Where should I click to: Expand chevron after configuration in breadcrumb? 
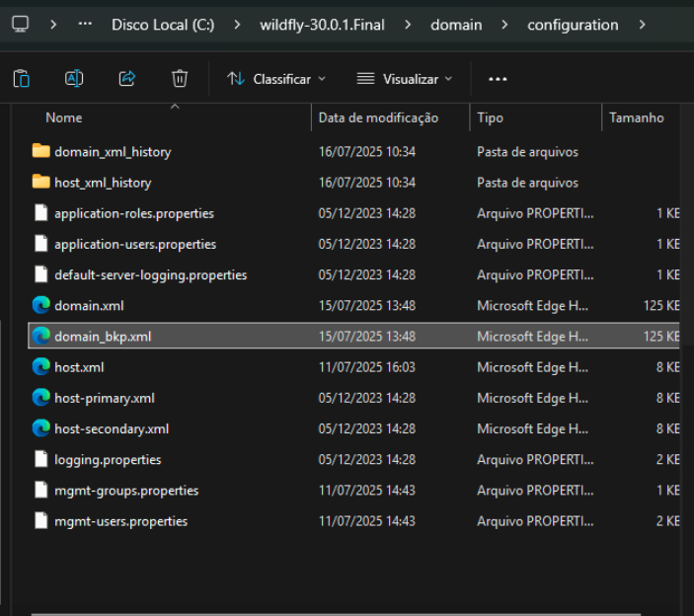pos(643,24)
